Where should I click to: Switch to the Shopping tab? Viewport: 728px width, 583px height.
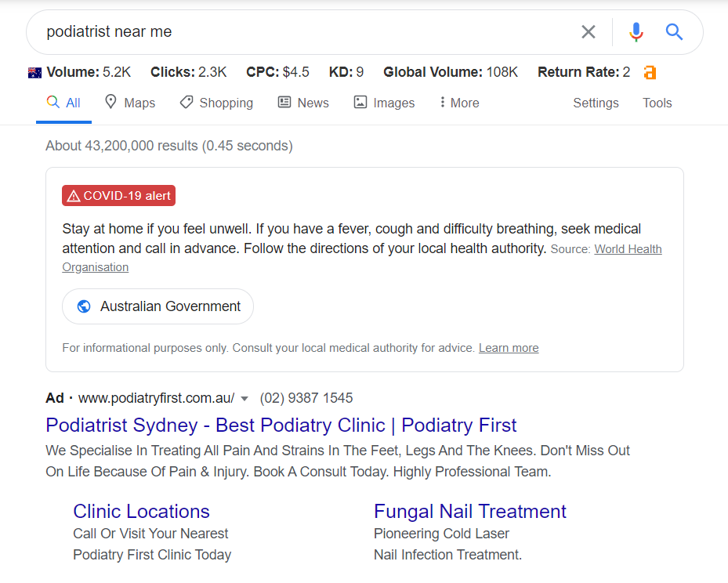[x=216, y=103]
